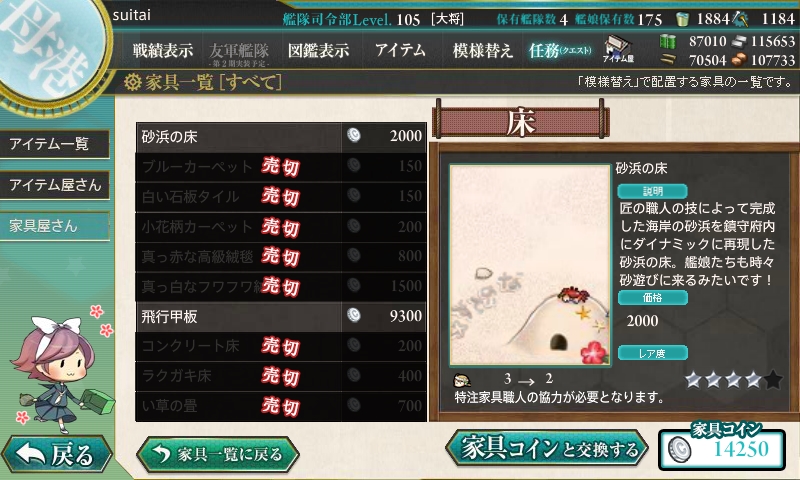Return via 家具一覧に戻る button
This screenshot has width=800, height=480.
pyautogui.click(x=218, y=453)
